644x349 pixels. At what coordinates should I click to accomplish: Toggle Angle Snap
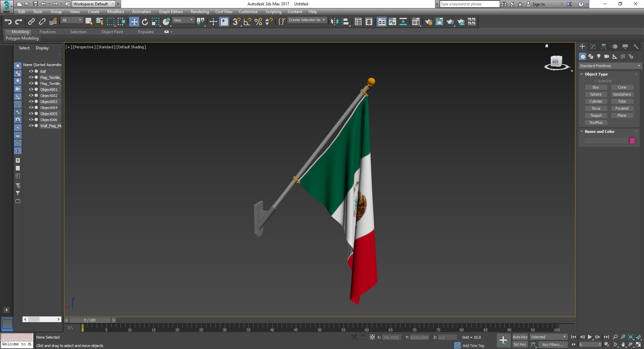click(248, 22)
